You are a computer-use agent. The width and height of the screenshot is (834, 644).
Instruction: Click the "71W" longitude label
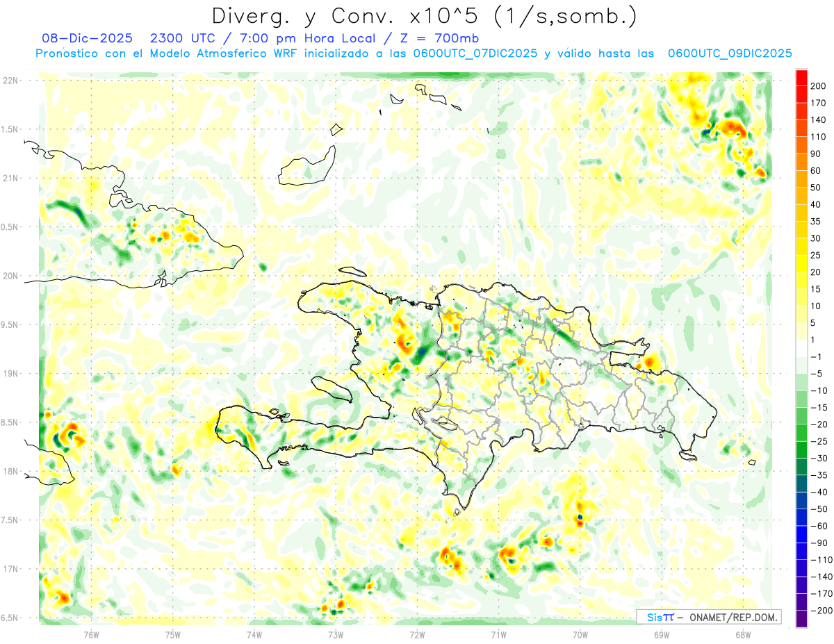498,634
